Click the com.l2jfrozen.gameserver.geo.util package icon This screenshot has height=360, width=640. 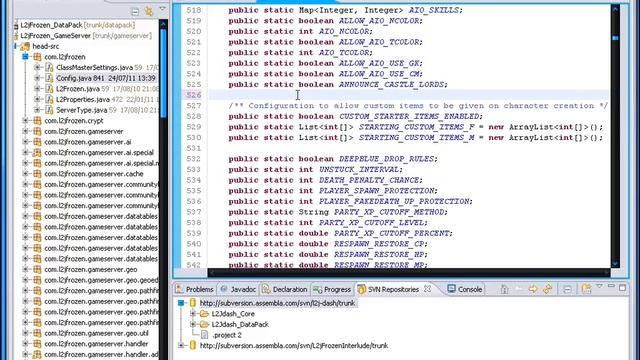click(x=37, y=333)
